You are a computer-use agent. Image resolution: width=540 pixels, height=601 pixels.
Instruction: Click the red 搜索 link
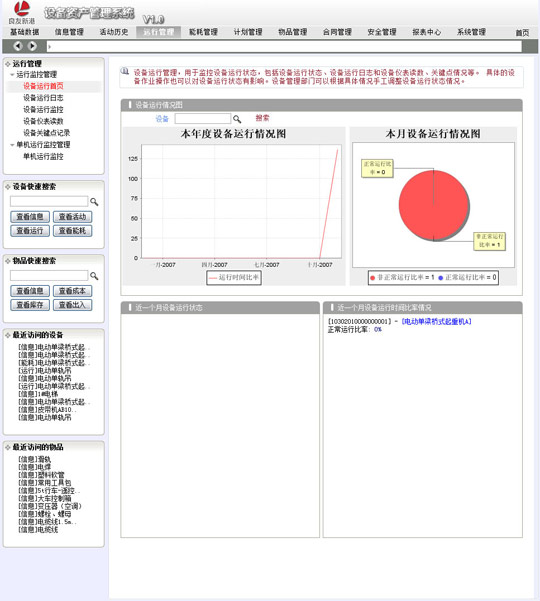[x=263, y=118]
